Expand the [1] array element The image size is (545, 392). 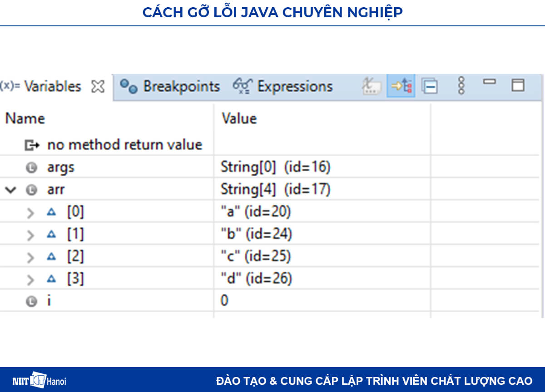point(31,235)
